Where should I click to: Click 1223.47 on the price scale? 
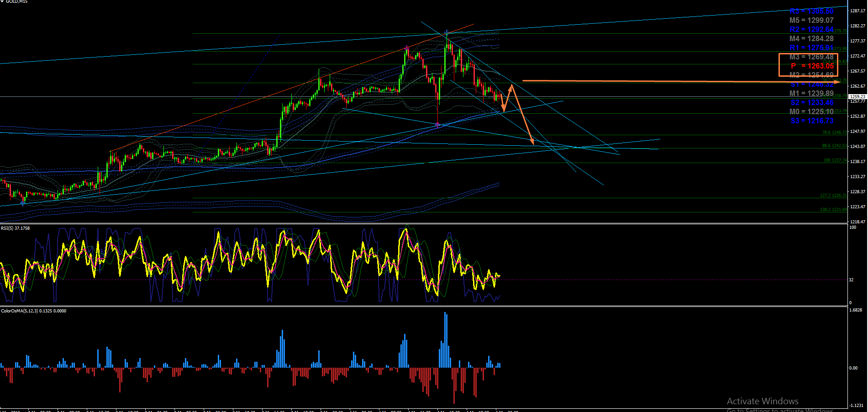coord(858,206)
